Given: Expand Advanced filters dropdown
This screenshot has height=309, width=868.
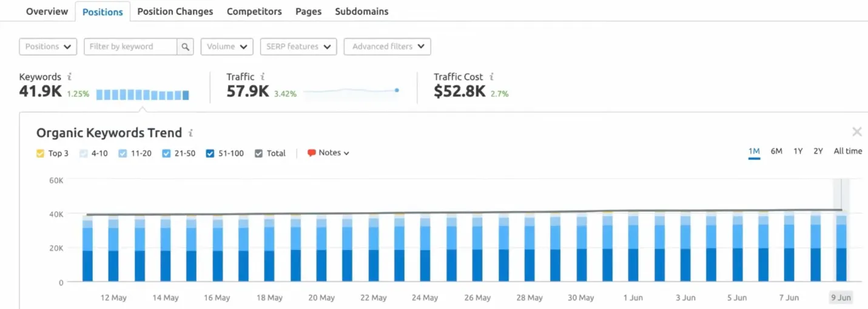Looking at the screenshot, I should pyautogui.click(x=387, y=47).
